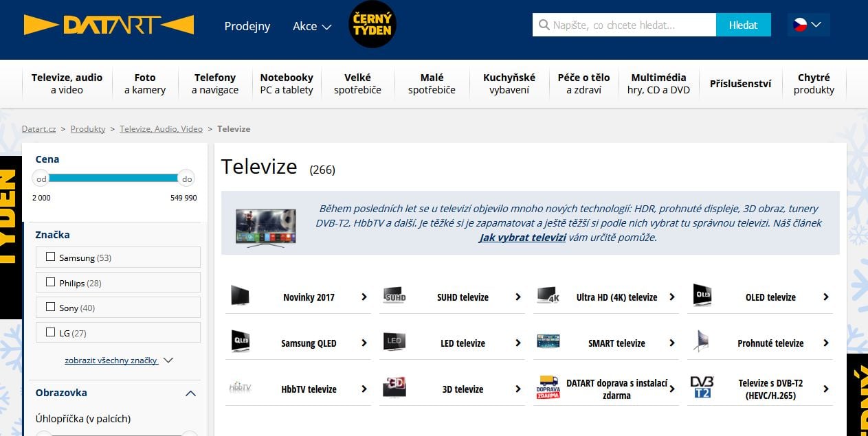This screenshot has width=868, height=436.
Task: Expand the Akce menu dropdown
Action: coord(311,26)
